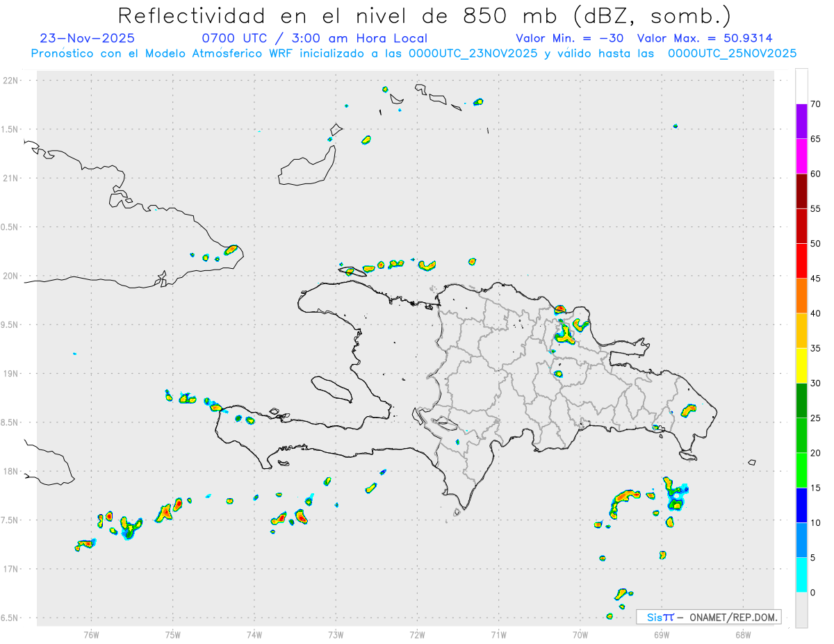Pick the cyan 0–5 dBZ colorbar segment

(x=801, y=575)
